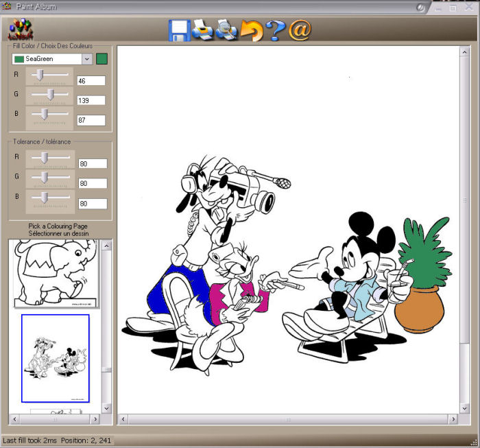Select the Mickey and Goofy page thumbnail
This screenshot has width=480, height=448.
(x=56, y=358)
